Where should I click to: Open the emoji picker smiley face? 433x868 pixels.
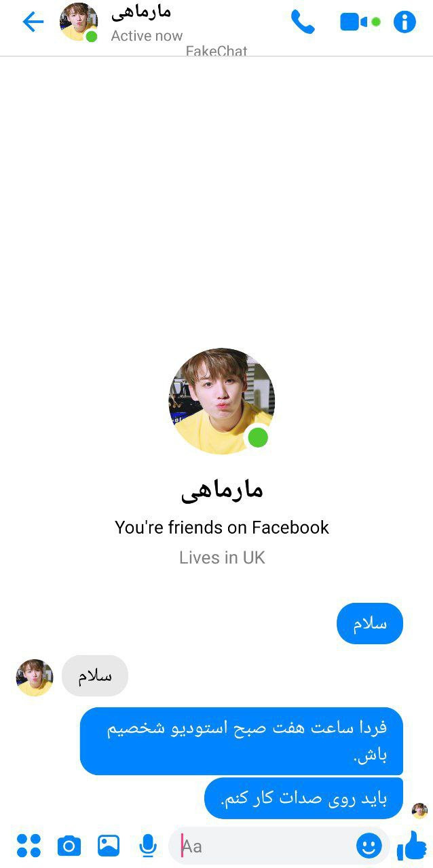point(369,846)
